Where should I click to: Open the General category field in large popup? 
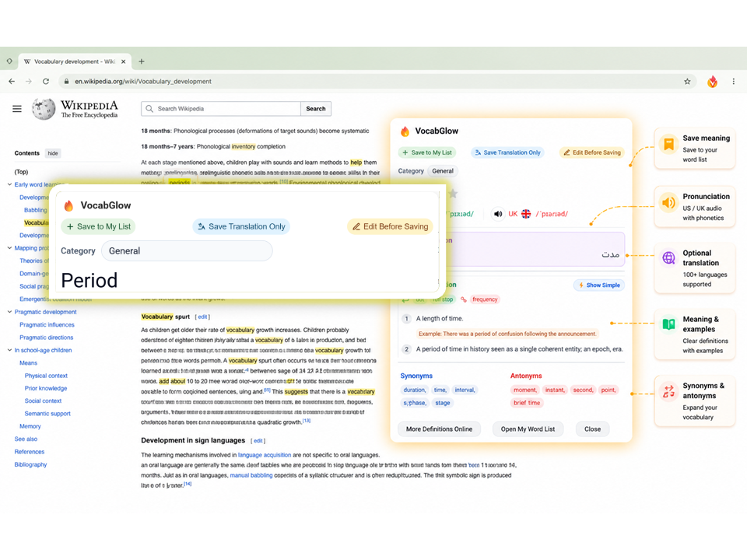pos(187,251)
